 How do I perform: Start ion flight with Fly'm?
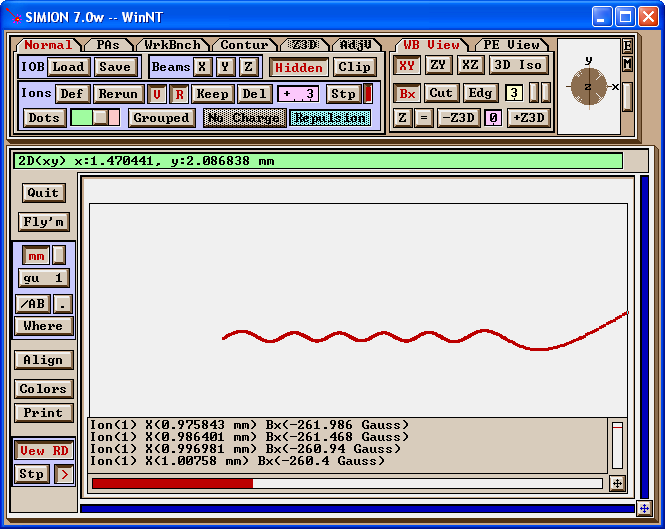coord(44,222)
